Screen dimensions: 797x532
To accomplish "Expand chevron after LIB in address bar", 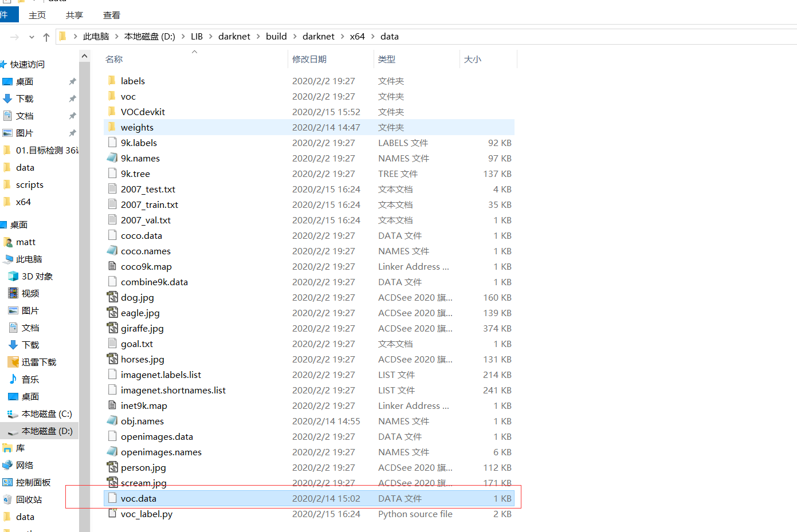I will click(x=210, y=36).
